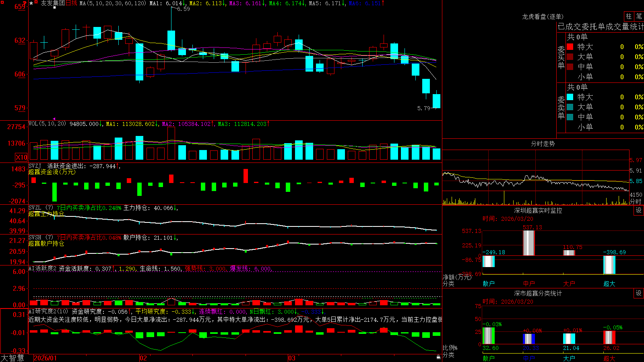Image resolution: width=644 pixels, height=362 pixels.
Task: Switch 龙虎看盘 to 笔 tick view
Action: click(x=639, y=16)
